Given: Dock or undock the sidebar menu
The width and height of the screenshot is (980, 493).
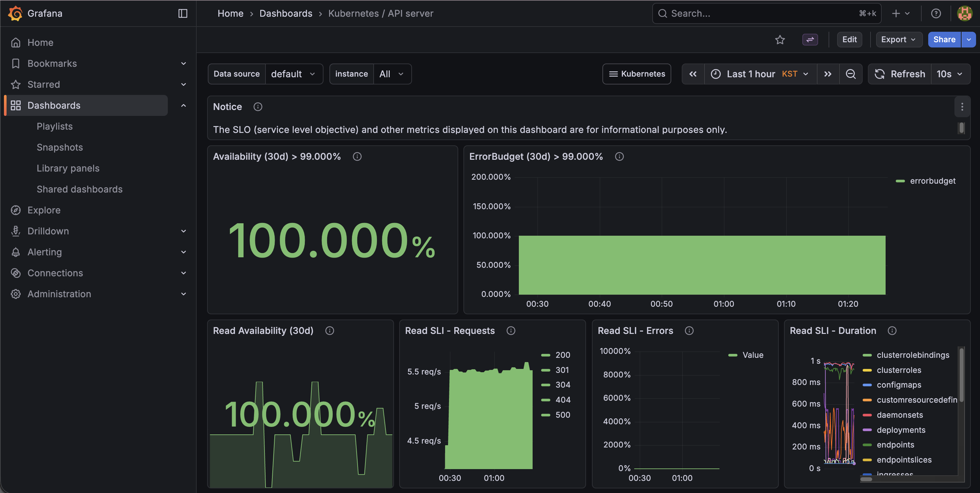Looking at the screenshot, I should pyautogui.click(x=183, y=13).
